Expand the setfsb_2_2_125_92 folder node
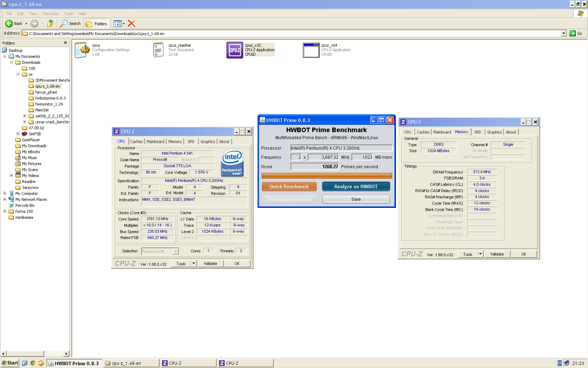This screenshot has height=368, width=588. (x=24, y=116)
